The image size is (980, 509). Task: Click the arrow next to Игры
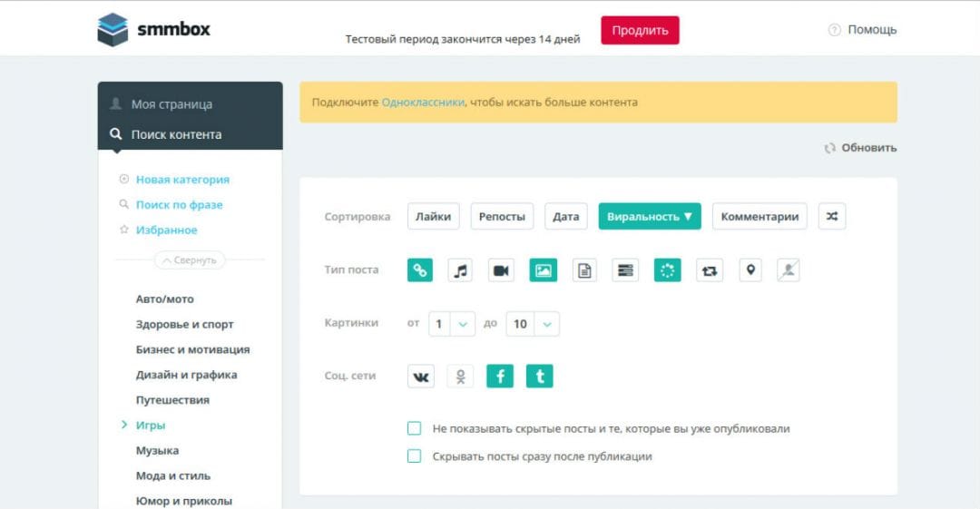(x=123, y=425)
